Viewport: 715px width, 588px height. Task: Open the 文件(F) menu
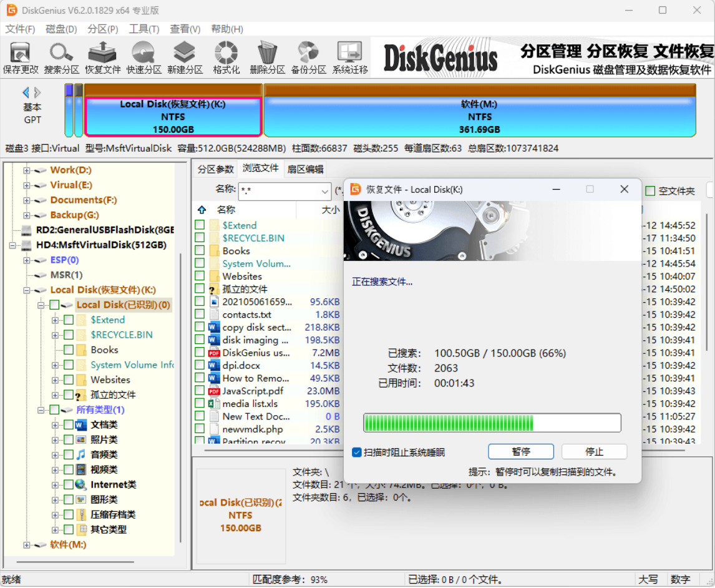(x=20, y=29)
